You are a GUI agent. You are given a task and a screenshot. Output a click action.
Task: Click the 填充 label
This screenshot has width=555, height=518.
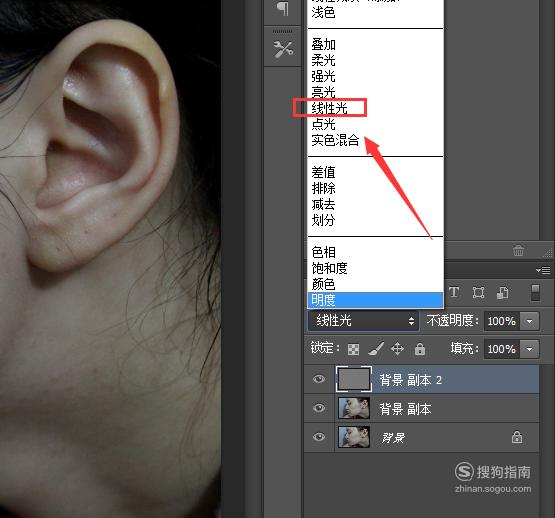tap(464, 348)
